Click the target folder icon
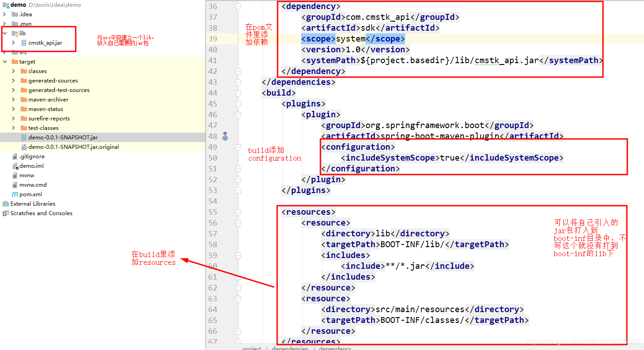This screenshot has width=644, height=350. click(15, 62)
